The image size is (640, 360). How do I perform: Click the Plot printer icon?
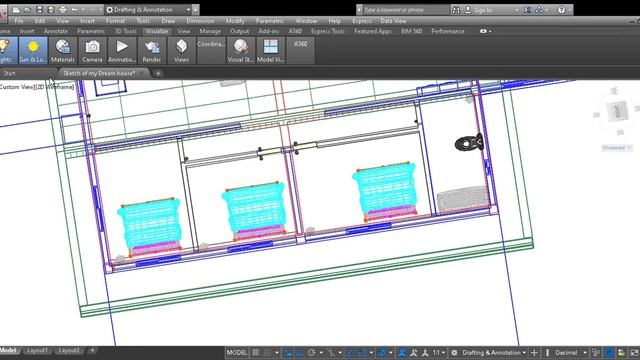[x=63, y=9]
